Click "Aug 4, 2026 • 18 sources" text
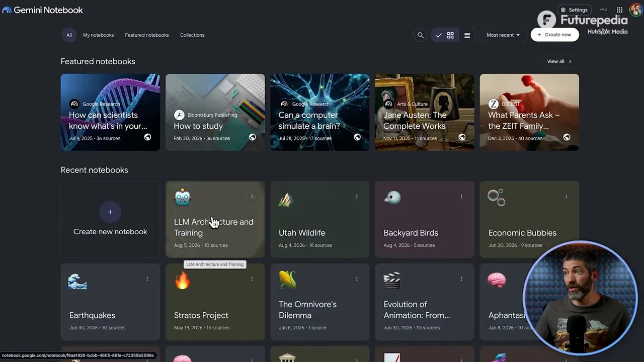This screenshot has width=644, height=362. pyautogui.click(x=305, y=245)
